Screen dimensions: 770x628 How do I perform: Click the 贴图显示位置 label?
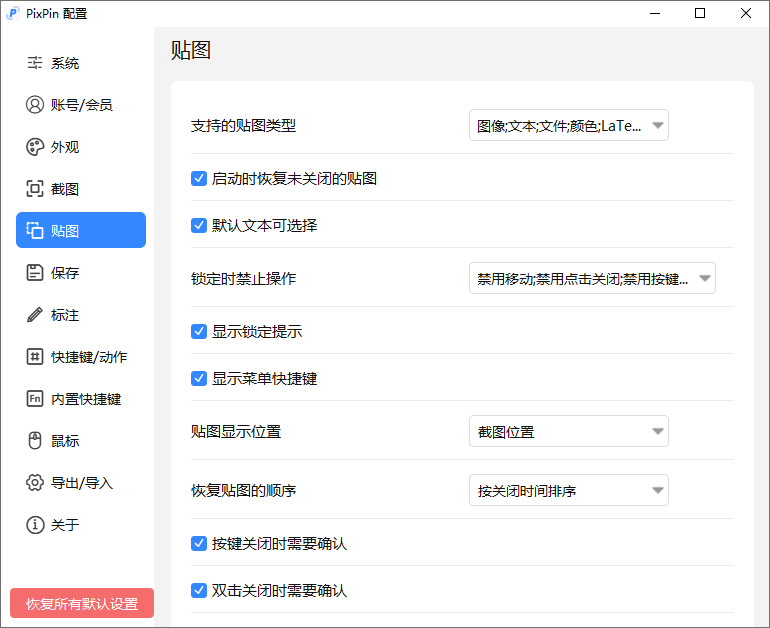point(236,432)
